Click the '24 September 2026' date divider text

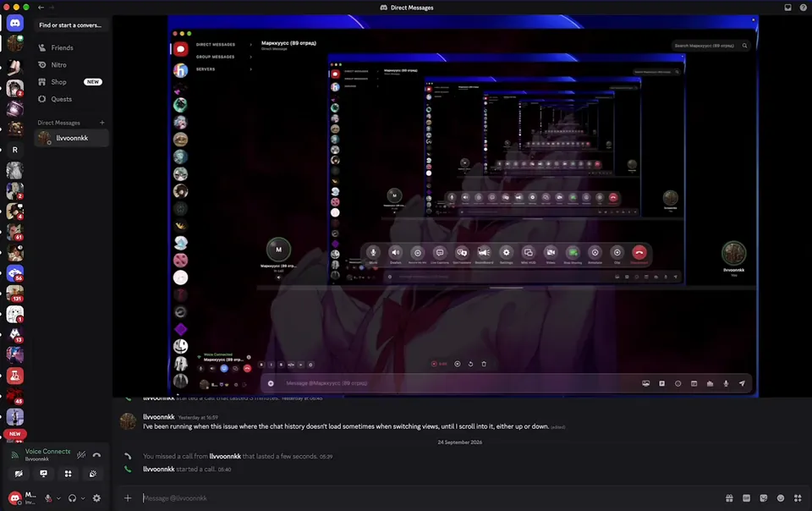pyautogui.click(x=460, y=442)
